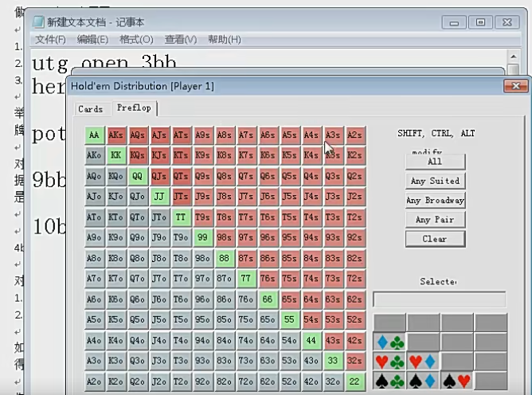The image size is (532, 395).
Task: Open the 文件(F) menu in Notepad
Action: [50, 39]
